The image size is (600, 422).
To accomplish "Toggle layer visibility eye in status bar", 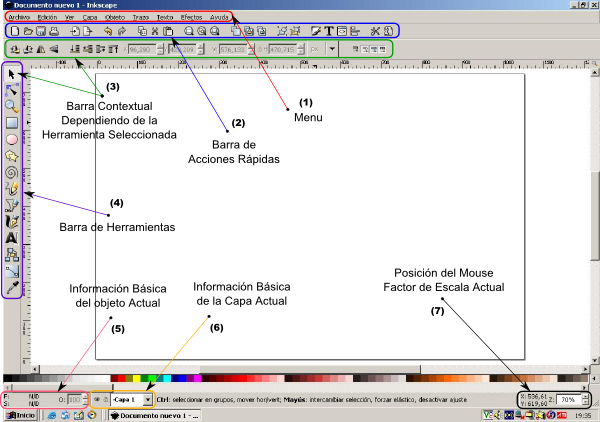I will click(97, 399).
